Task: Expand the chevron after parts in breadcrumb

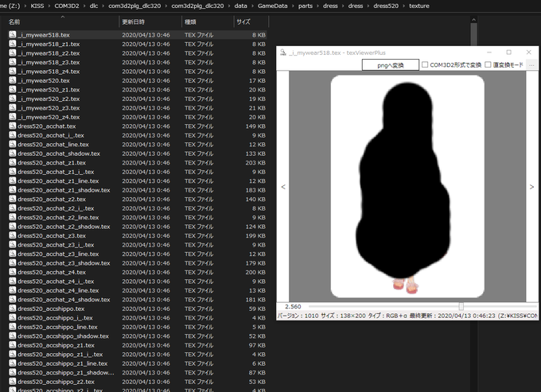Action: coord(317,6)
